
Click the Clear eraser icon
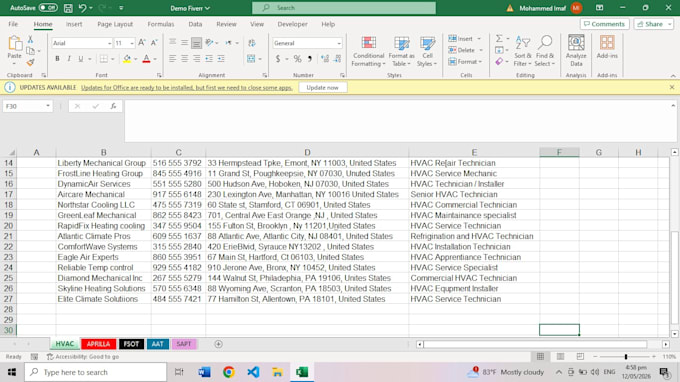coord(500,62)
